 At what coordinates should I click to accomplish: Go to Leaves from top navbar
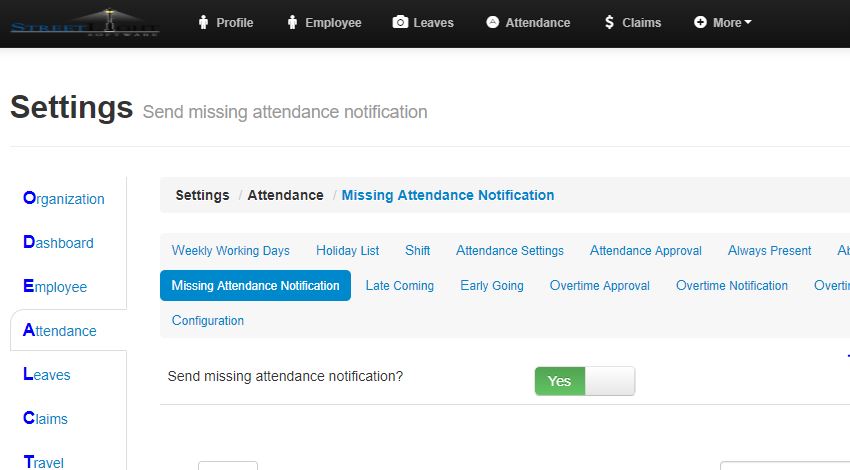pyautogui.click(x=422, y=22)
